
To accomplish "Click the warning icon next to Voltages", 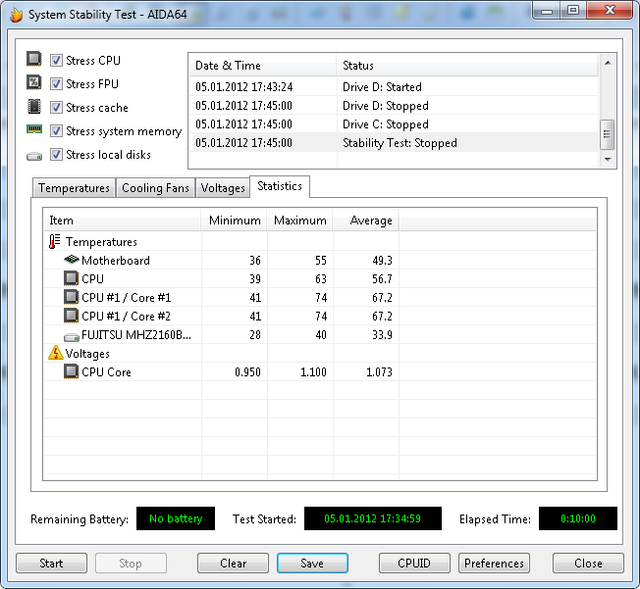I will pyautogui.click(x=54, y=354).
